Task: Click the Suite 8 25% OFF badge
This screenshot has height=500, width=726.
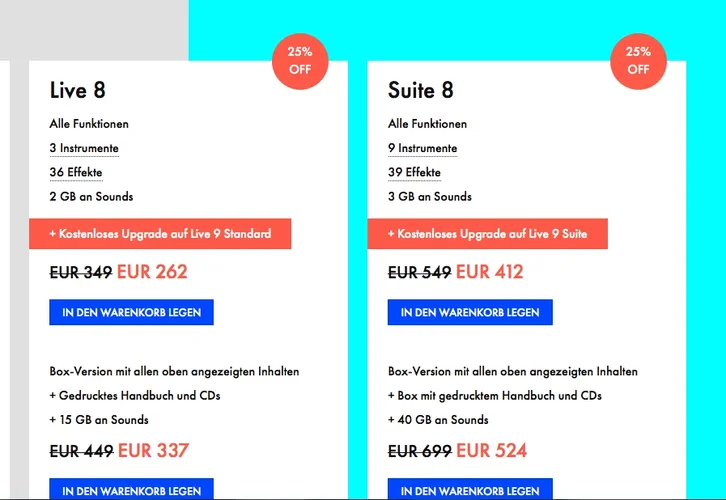Action: pos(638,61)
